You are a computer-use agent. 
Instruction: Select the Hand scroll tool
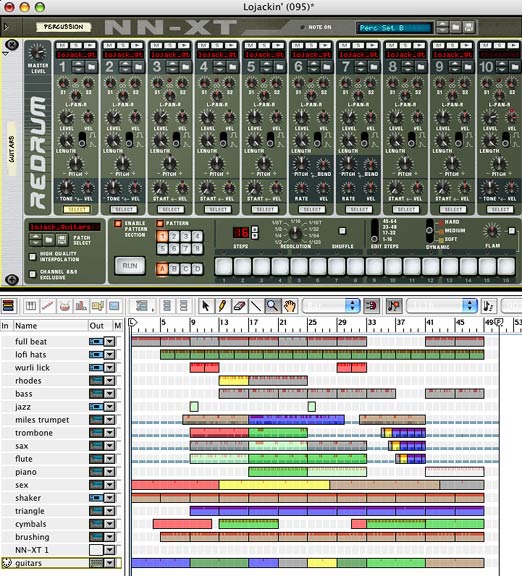pyautogui.click(x=289, y=306)
